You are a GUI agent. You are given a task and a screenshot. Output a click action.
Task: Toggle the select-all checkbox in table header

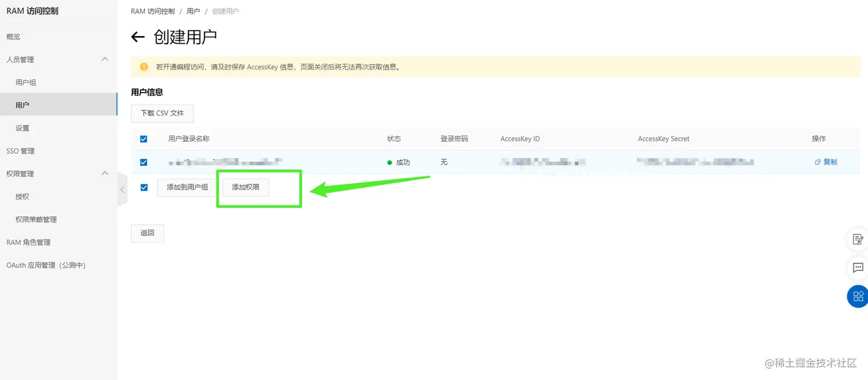point(144,139)
